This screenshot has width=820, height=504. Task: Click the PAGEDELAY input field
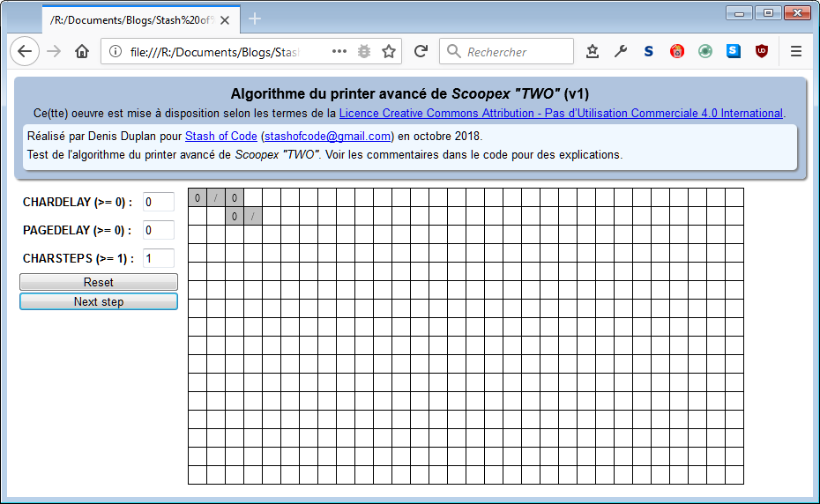coord(159,231)
